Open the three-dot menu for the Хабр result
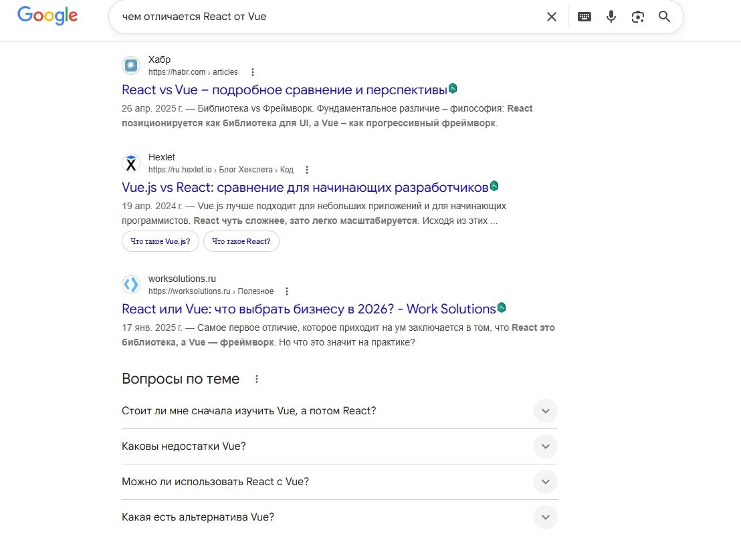This screenshot has width=741, height=560. click(x=252, y=72)
